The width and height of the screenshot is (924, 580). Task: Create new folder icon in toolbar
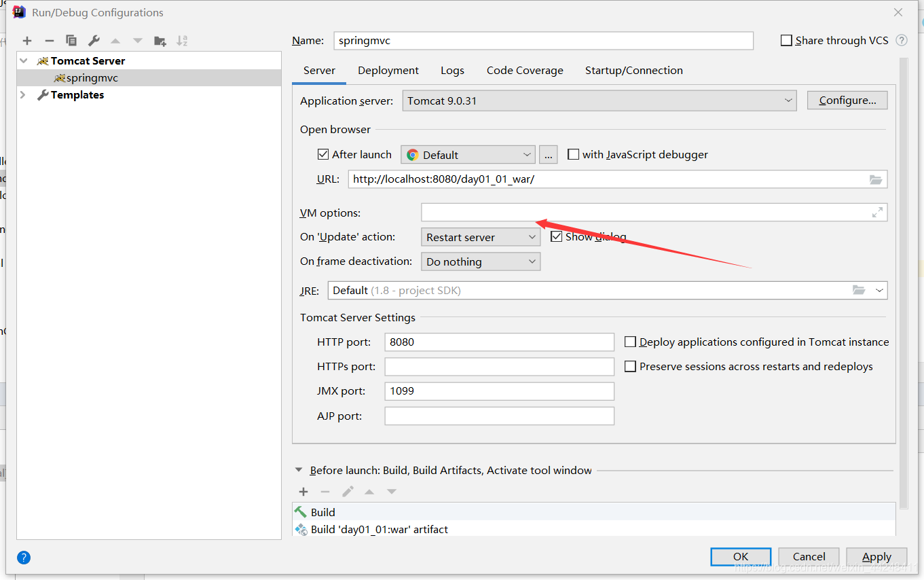click(160, 41)
